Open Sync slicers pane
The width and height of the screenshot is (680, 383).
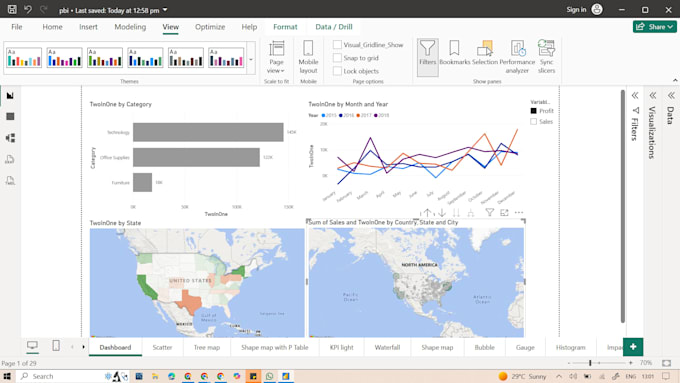tap(546, 57)
